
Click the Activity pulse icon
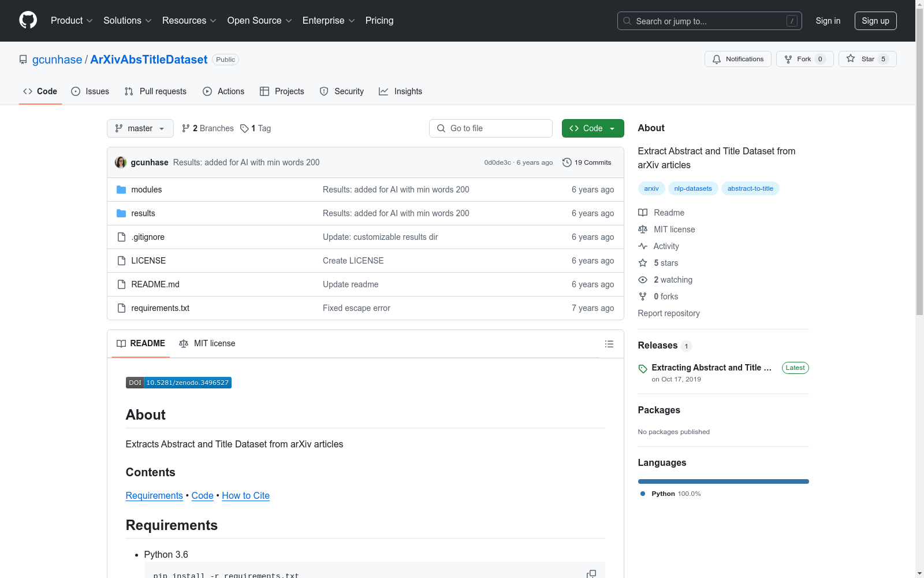click(643, 246)
